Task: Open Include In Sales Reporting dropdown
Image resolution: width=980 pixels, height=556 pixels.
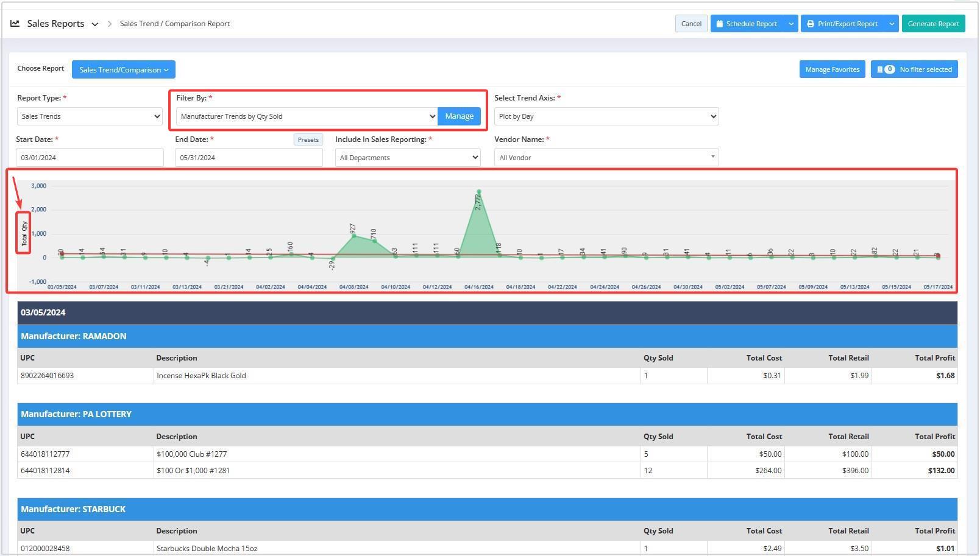Action: point(408,157)
